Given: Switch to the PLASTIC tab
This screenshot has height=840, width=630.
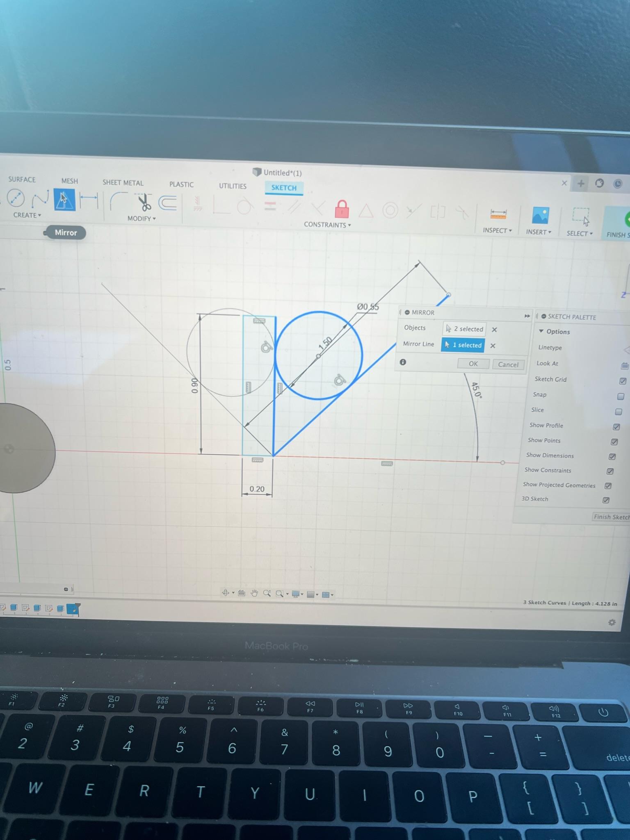Looking at the screenshot, I should [181, 184].
